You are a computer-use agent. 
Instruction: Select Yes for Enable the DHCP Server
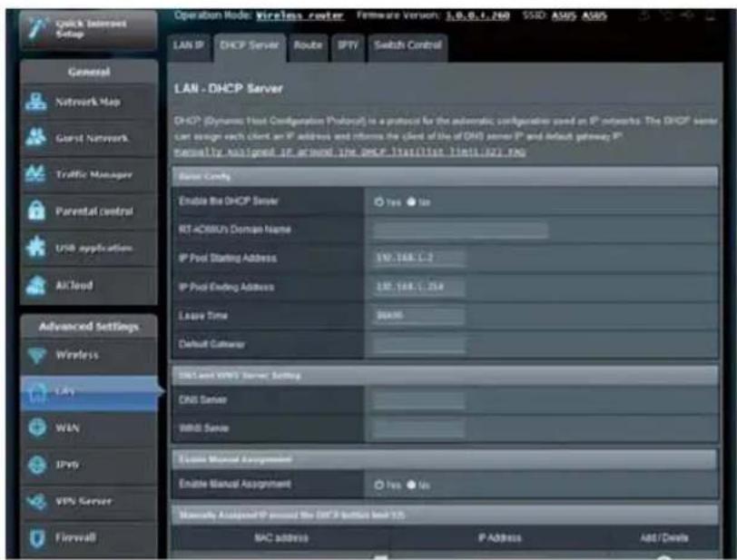[378, 202]
